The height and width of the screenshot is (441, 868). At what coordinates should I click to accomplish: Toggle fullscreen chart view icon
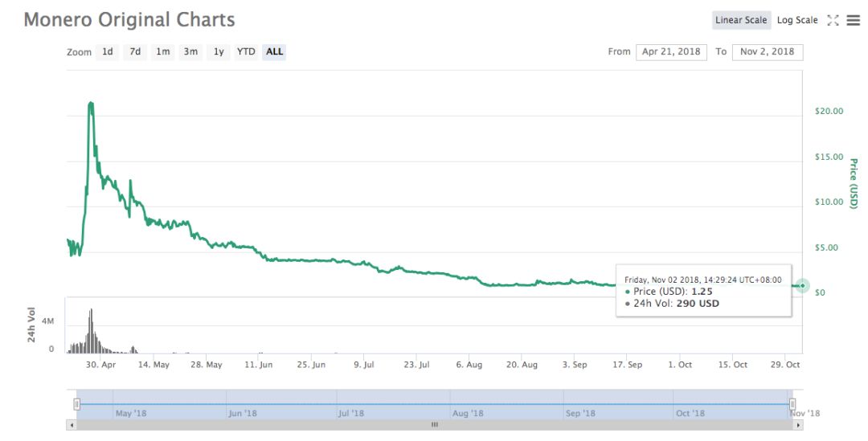[x=833, y=20]
